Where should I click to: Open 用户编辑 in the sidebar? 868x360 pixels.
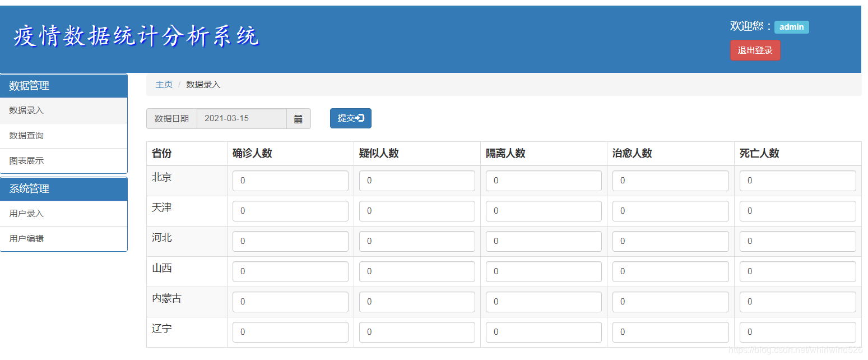click(64, 239)
